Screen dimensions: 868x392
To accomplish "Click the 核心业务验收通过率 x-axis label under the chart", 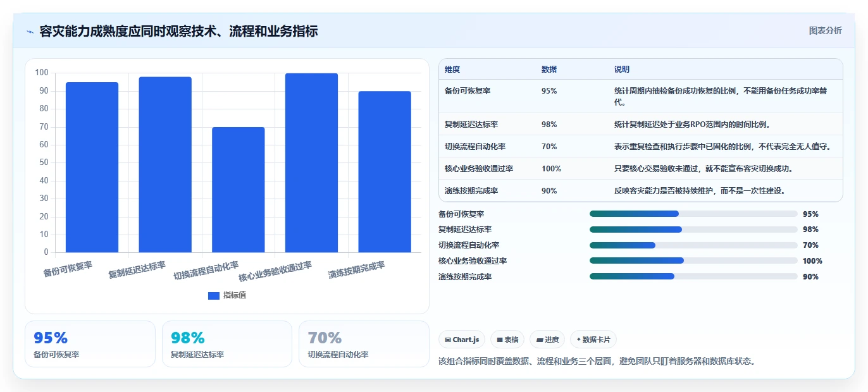I will tap(275, 272).
